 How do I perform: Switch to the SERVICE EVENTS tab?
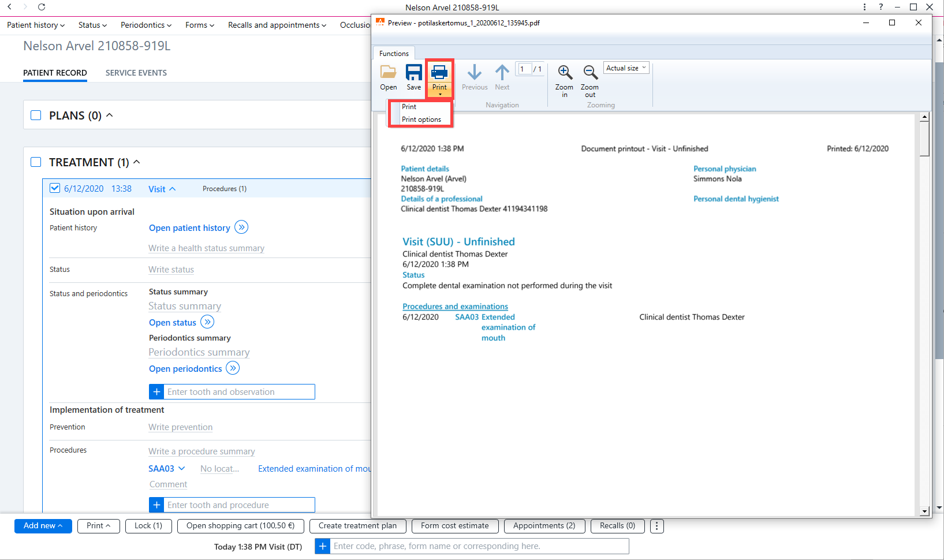(x=136, y=73)
